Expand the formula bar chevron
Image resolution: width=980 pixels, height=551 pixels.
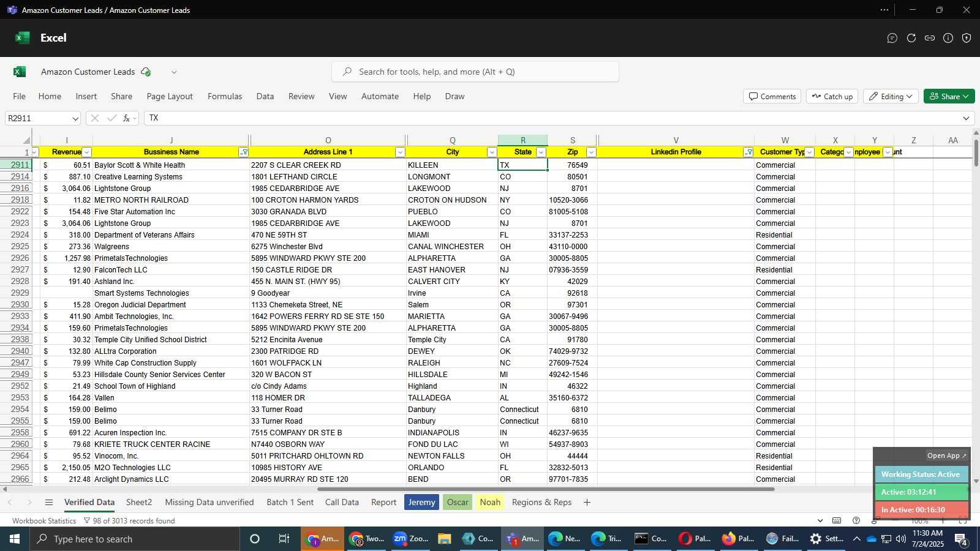tap(966, 118)
